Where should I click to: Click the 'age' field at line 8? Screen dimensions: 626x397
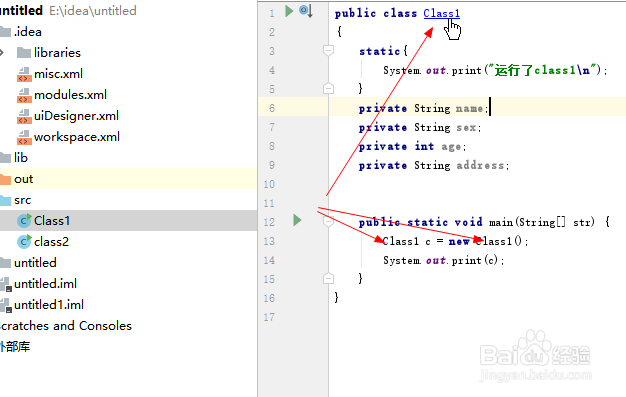point(451,147)
